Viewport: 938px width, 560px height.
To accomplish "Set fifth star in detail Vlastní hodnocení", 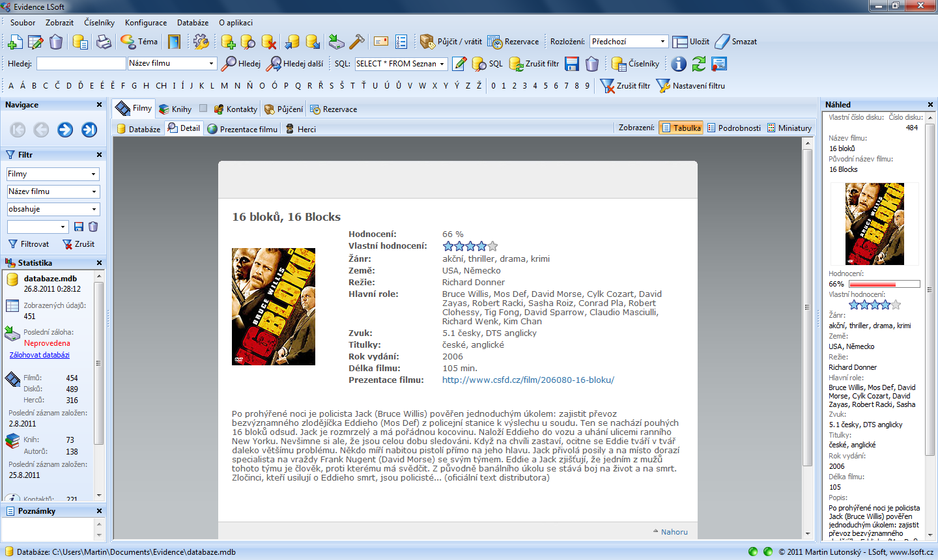I will coord(492,246).
